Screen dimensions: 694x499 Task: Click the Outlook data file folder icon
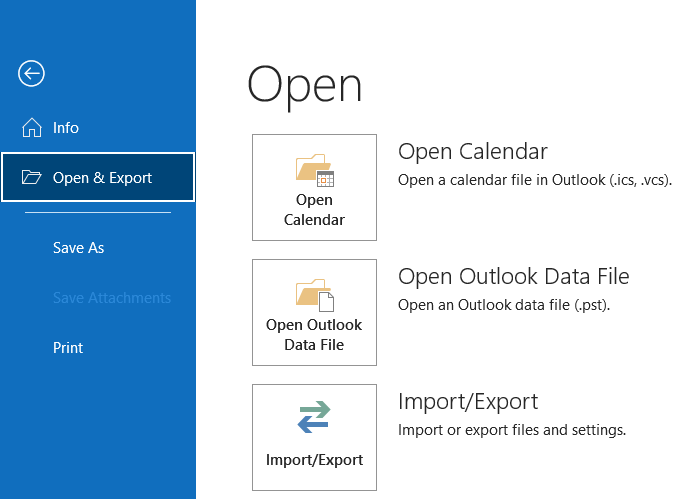coord(314,294)
